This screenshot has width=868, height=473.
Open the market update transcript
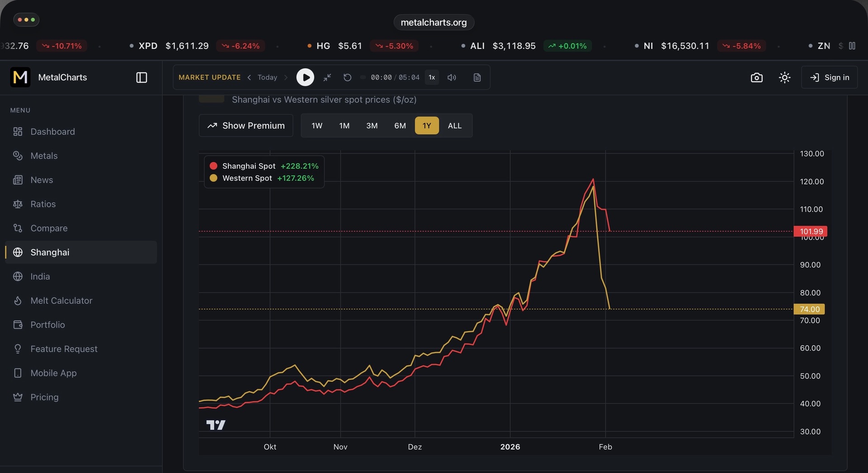[477, 77]
